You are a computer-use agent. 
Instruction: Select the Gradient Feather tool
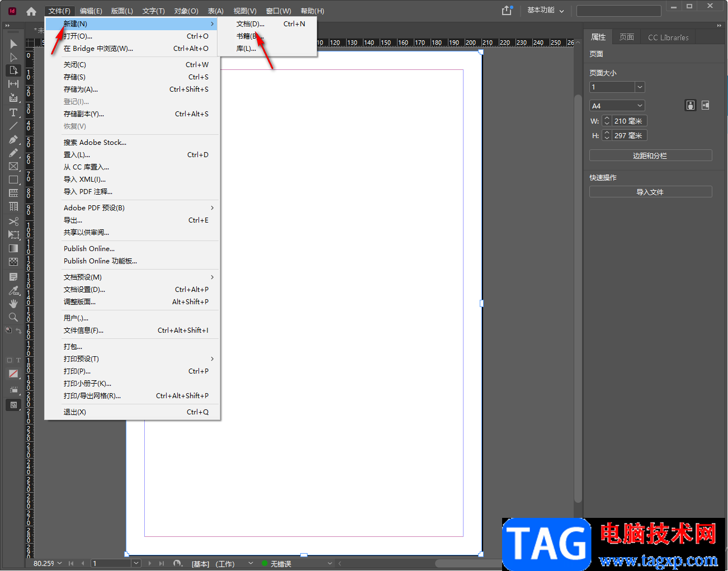(x=13, y=261)
